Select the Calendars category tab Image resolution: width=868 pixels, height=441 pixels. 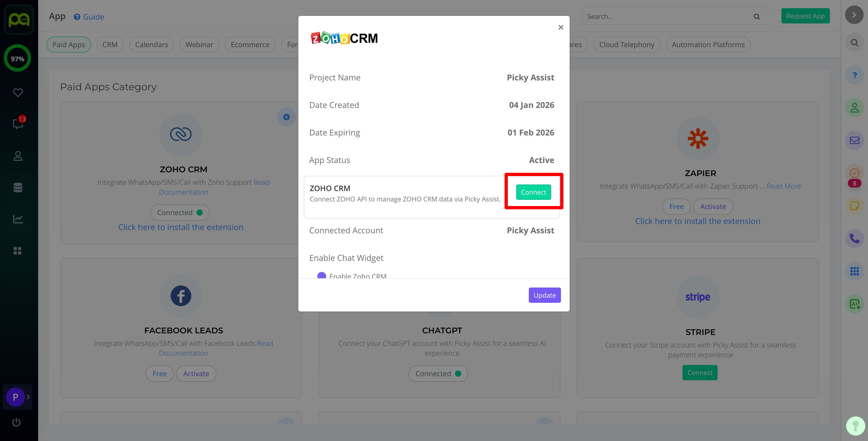151,44
